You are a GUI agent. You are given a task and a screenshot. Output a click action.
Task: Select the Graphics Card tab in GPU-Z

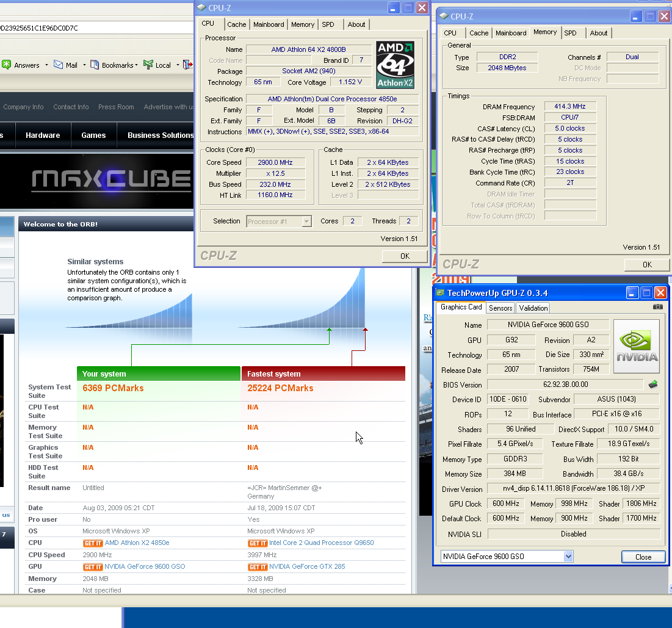tap(461, 307)
